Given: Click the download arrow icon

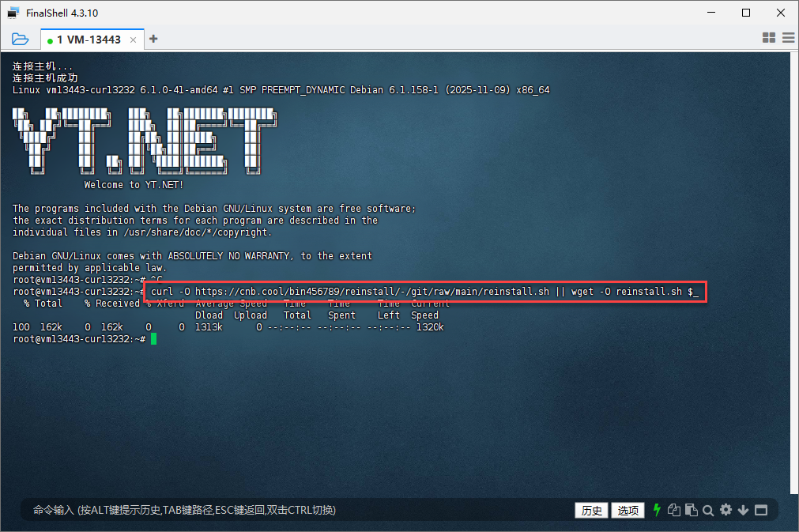Looking at the screenshot, I should [x=743, y=510].
